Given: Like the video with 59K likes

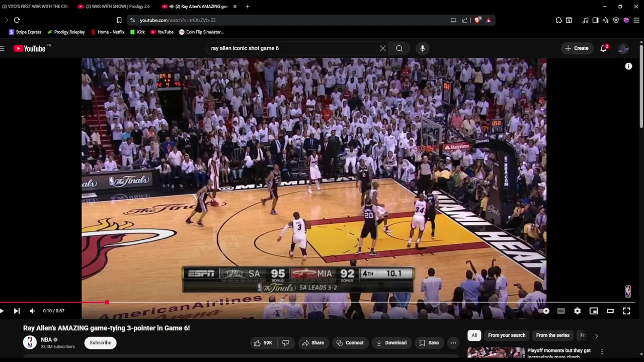Looking at the screenshot, I should tap(263, 343).
